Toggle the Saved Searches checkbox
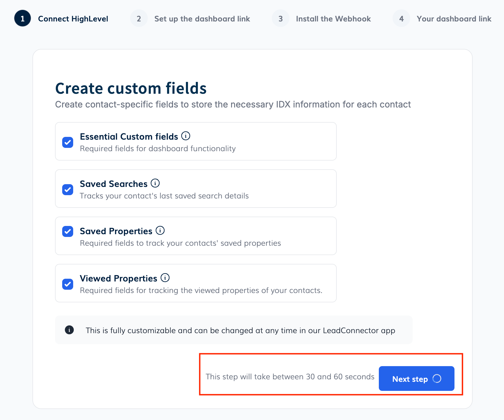The image size is (504, 420). (68, 190)
